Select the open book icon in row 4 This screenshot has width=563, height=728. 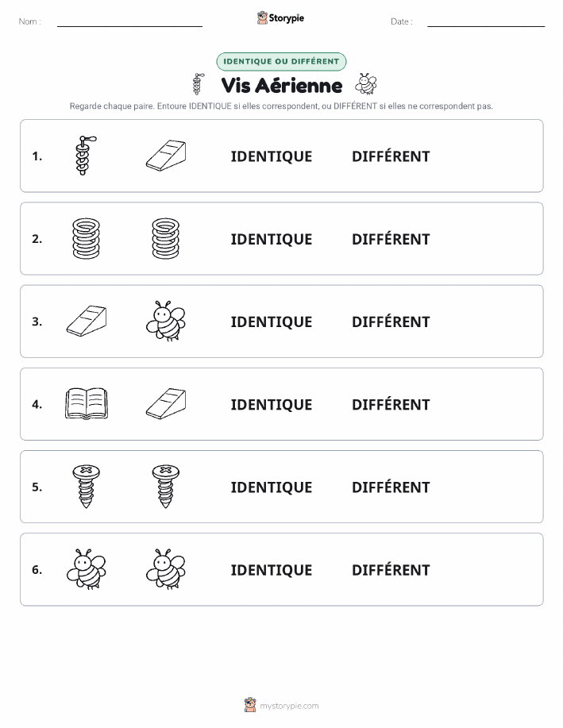[x=87, y=403]
